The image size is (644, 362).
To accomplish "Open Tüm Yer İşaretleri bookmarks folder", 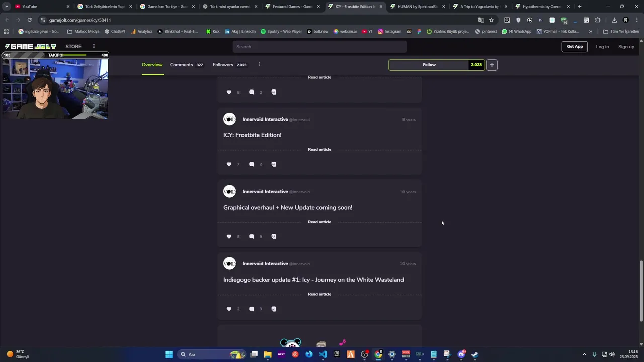I will [x=621, y=31].
